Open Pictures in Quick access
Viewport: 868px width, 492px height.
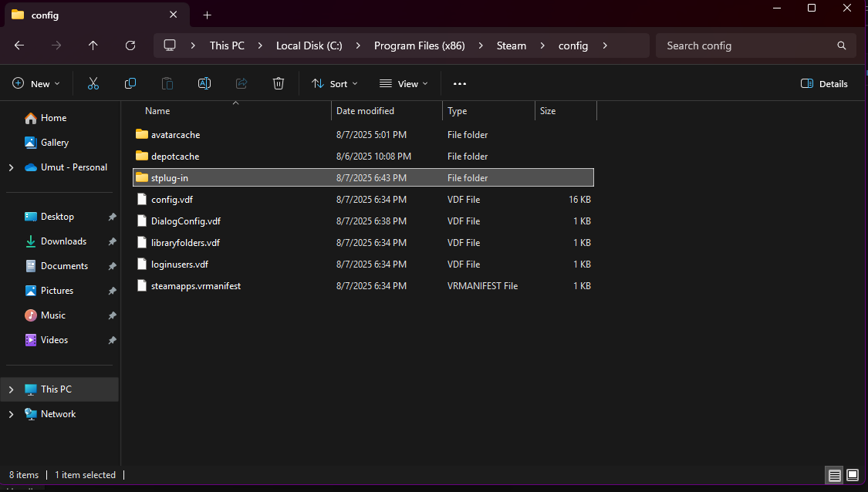pyautogui.click(x=57, y=291)
